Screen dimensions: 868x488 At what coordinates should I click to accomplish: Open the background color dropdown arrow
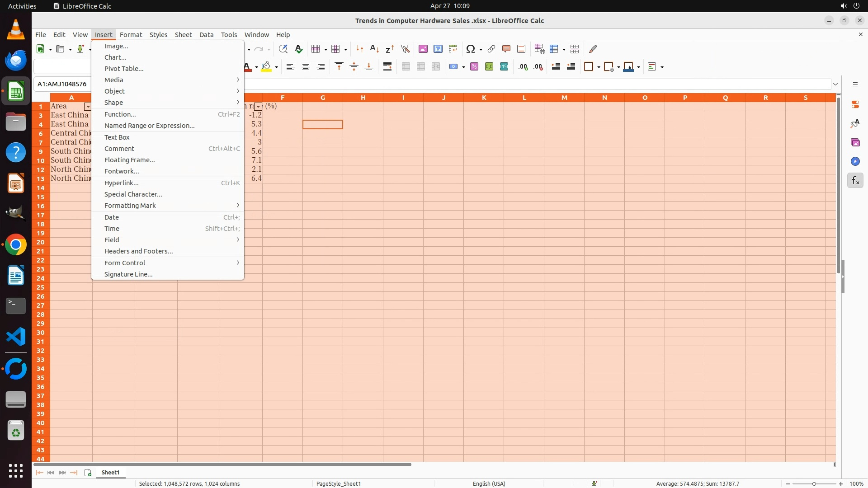tap(276, 67)
